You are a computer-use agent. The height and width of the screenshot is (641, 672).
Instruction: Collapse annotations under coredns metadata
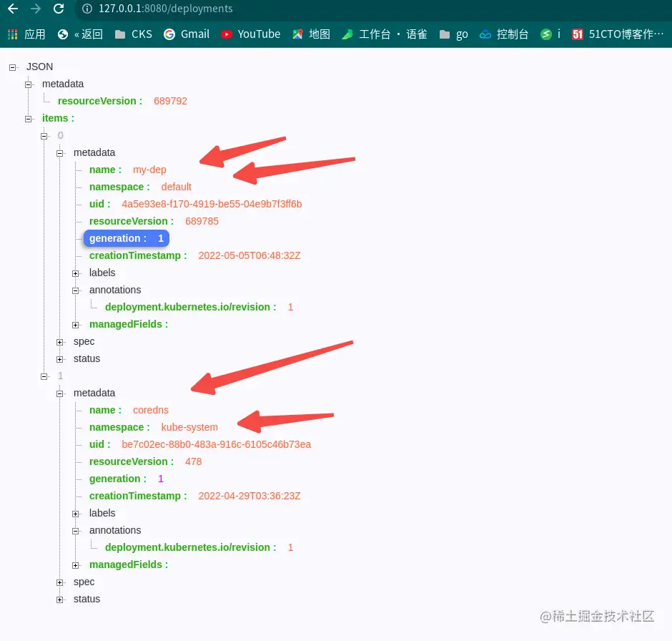click(76, 531)
